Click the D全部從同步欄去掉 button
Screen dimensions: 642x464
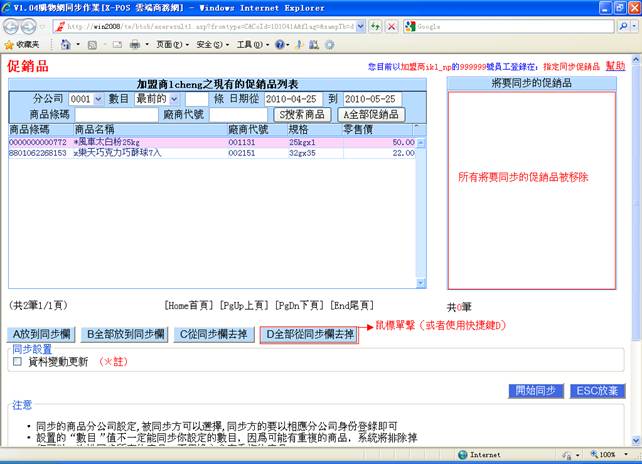[x=308, y=334]
